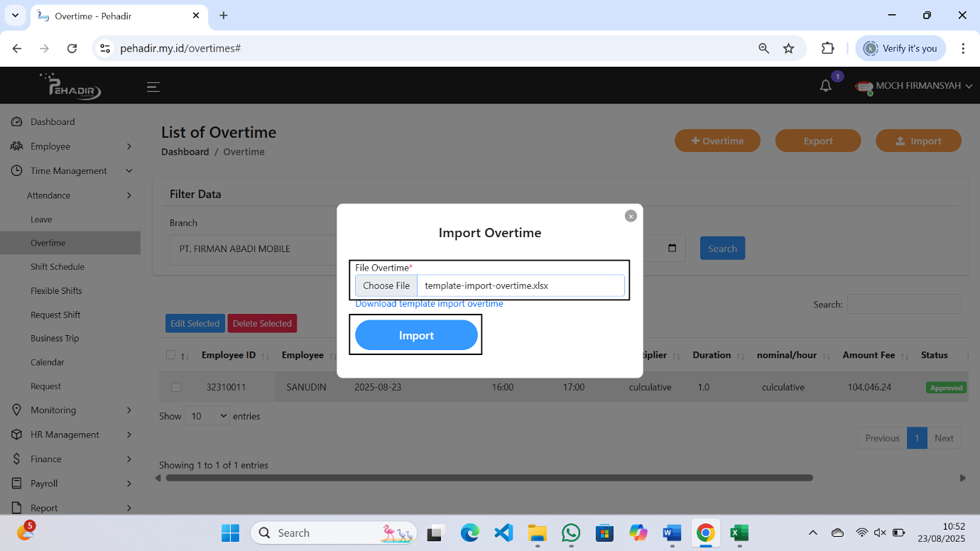Toggle the select-all checkbox in table header
This screenshot has width=980, height=551.
[x=170, y=355]
